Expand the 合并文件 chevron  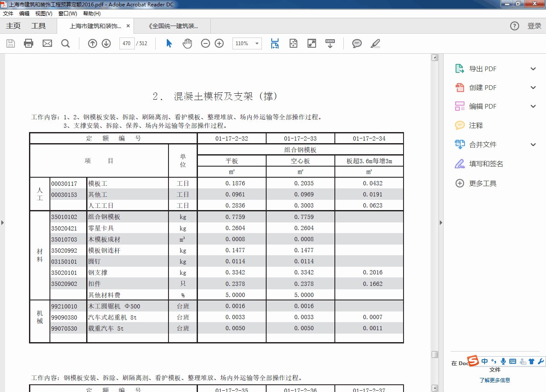coord(533,144)
